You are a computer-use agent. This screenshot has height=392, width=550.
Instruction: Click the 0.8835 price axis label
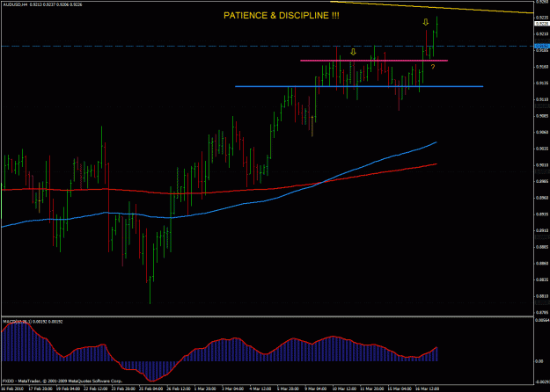[542, 279]
